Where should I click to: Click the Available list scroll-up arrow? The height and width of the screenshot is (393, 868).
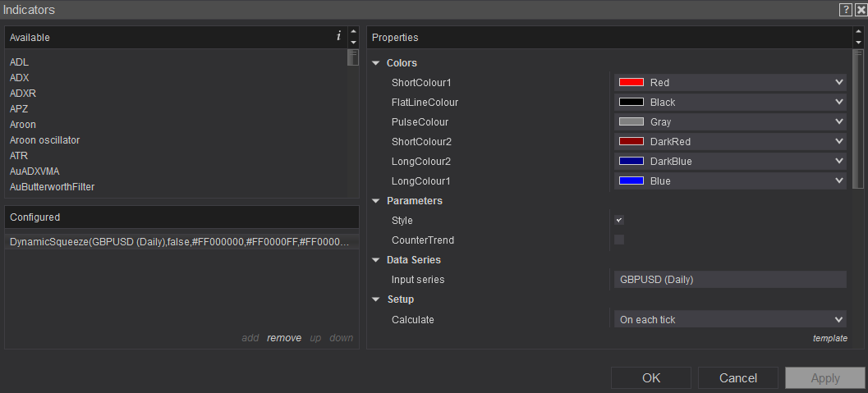[x=353, y=32]
